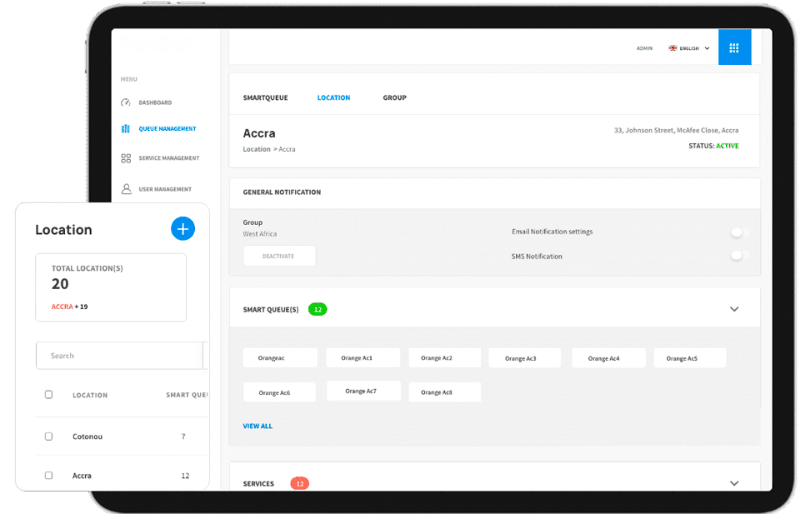Collapse the Smart Queue(s) section chevron
The height and width of the screenshot is (514, 812).
(734, 309)
